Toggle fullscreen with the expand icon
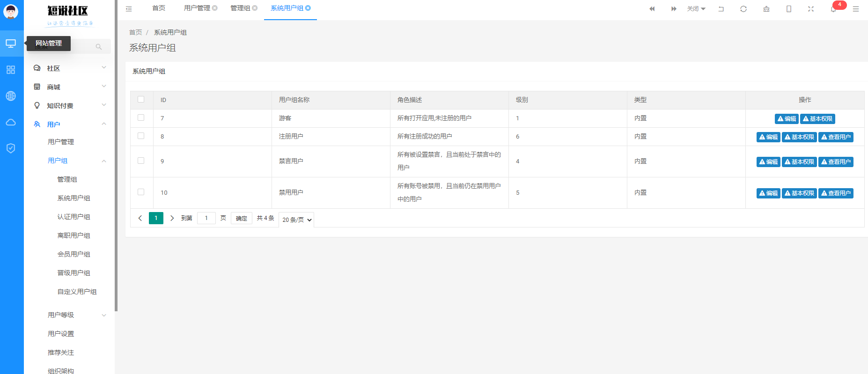Viewport: 868px width, 374px height. (x=811, y=9)
